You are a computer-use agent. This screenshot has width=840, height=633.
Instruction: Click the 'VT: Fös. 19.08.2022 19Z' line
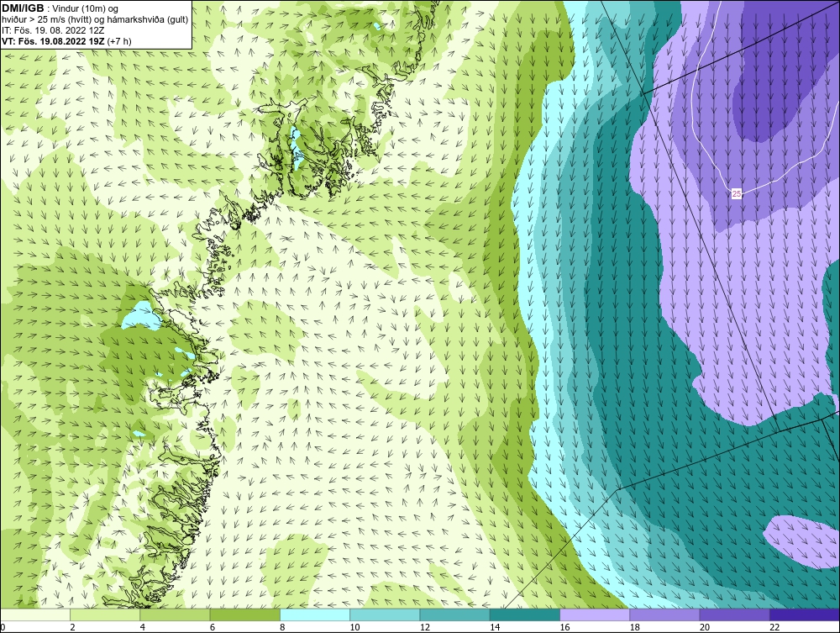coord(66,40)
